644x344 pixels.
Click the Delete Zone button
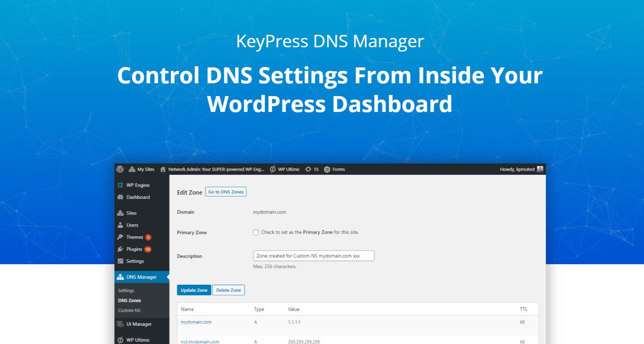tap(228, 290)
